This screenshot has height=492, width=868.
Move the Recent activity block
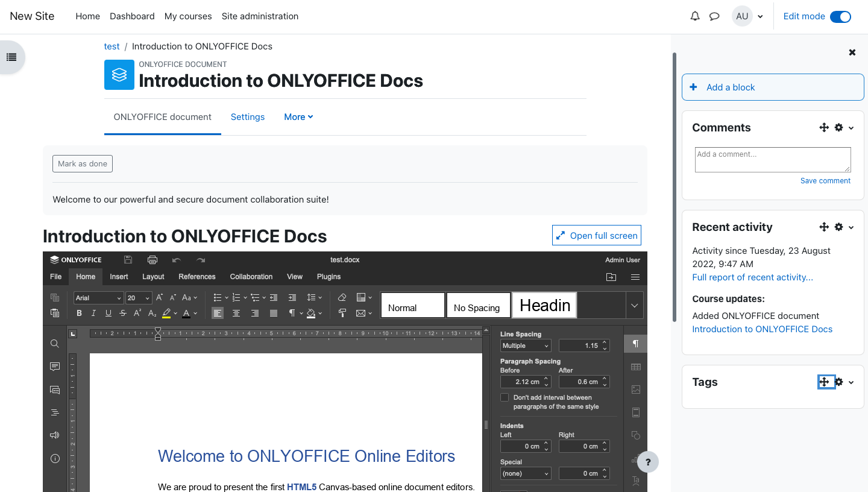(824, 227)
